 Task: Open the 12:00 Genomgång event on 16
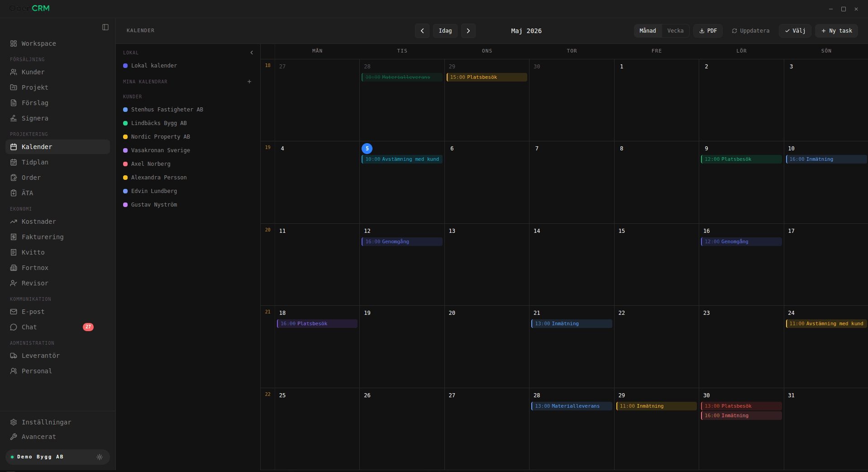[x=741, y=242]
